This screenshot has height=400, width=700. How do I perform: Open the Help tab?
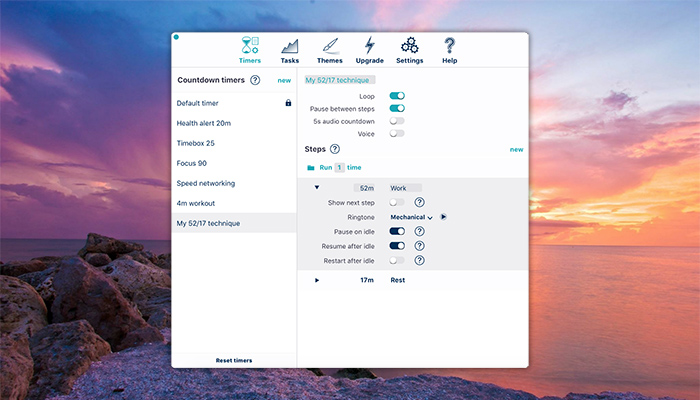pos(450,50)
